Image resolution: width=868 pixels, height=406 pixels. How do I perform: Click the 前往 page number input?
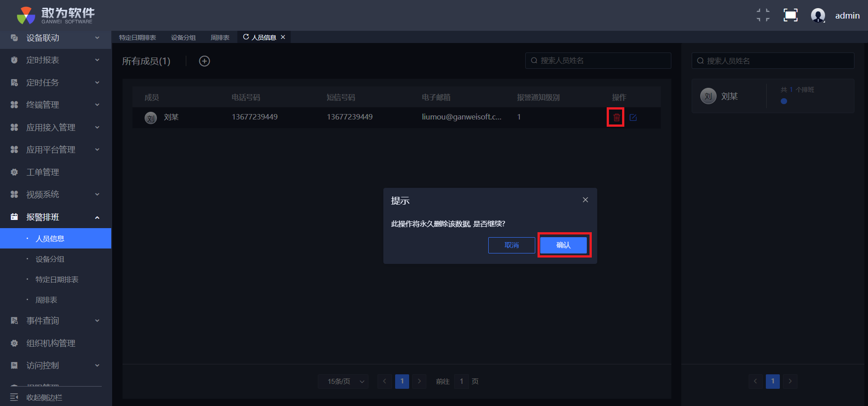(461, 382)
